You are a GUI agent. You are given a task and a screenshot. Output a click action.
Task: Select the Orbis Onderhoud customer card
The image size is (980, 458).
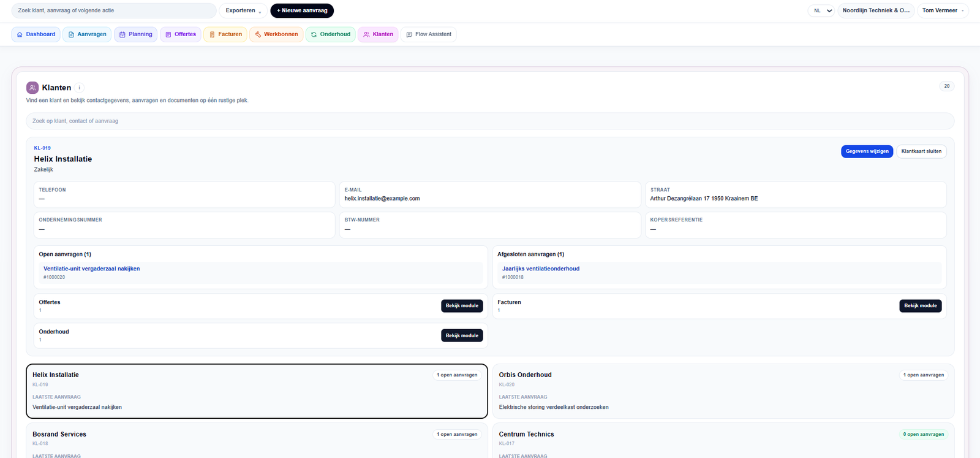pos(723,391)
